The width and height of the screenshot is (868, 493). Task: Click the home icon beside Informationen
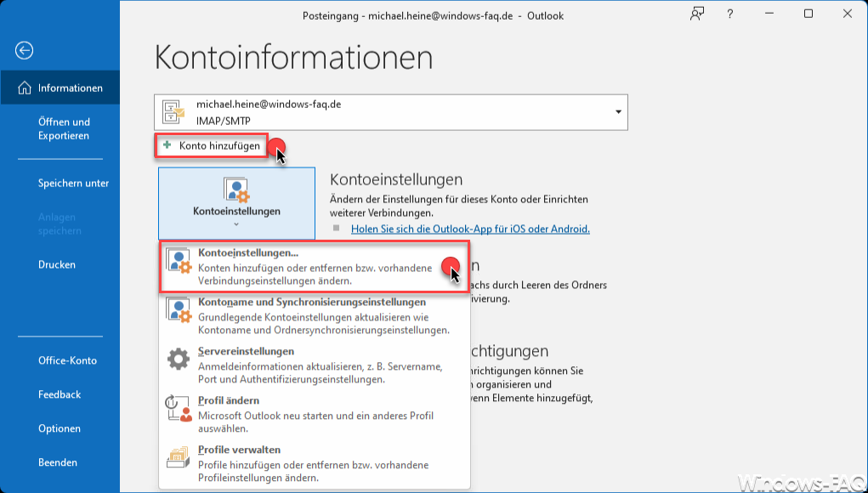[x=25, y=88]
